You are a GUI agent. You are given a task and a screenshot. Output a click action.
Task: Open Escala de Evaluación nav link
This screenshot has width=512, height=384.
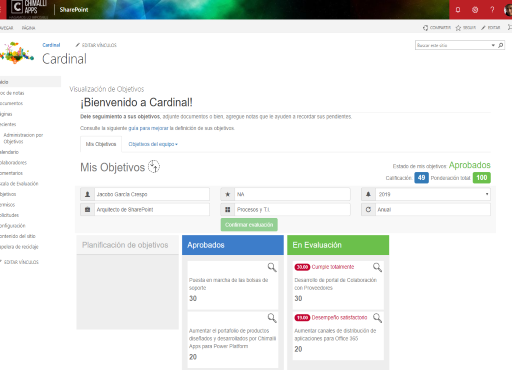[19, 184]
